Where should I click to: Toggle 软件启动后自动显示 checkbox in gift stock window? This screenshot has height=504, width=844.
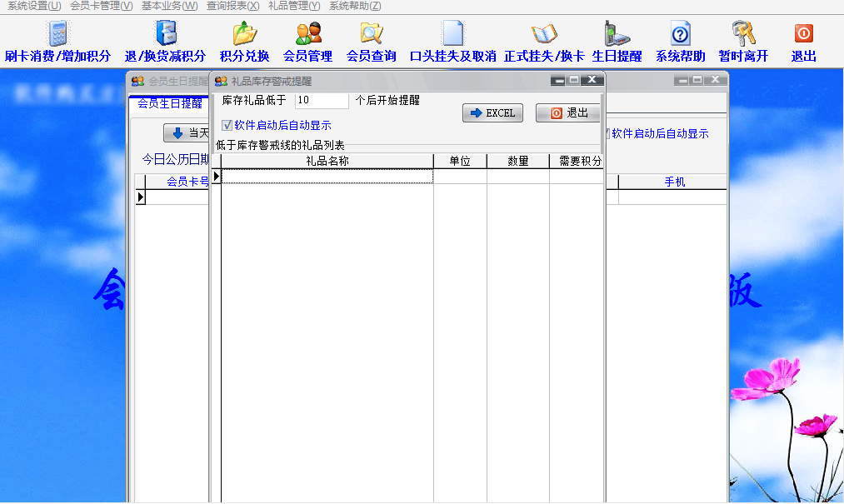227,126
